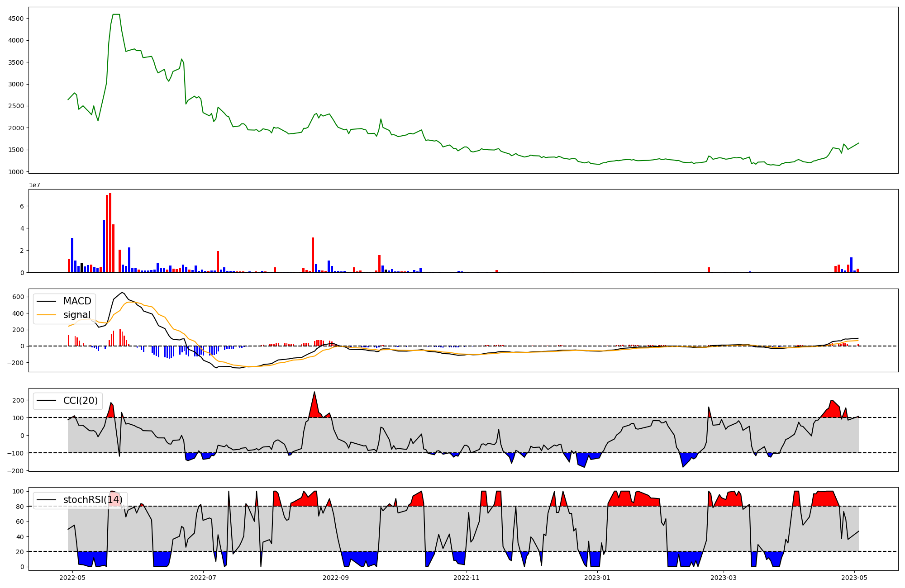Select the 2022-09 x-axis date label
The width and height of the screenshot is (905, 588).
336,578
